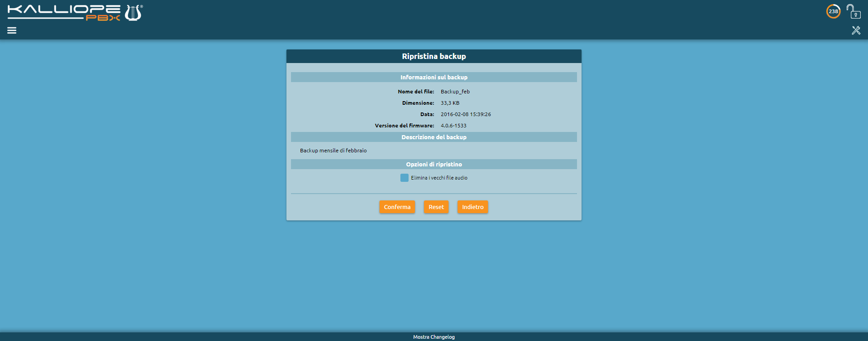Go back with the Indietro button

tap(473, 207)
